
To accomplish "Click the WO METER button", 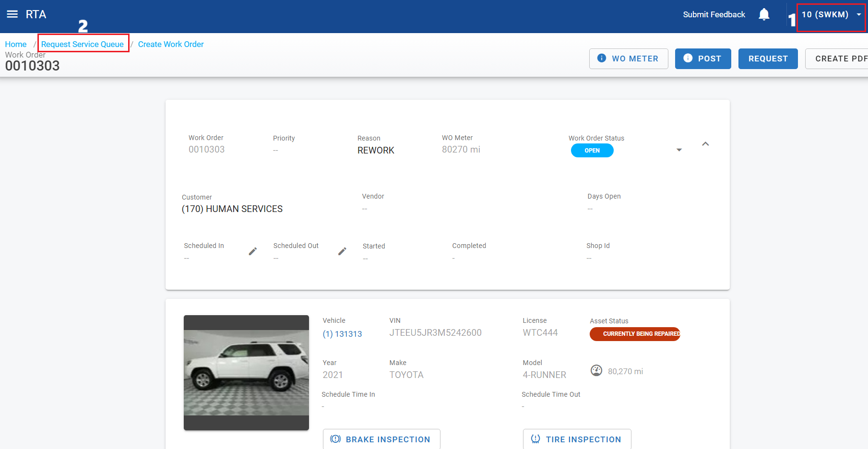I will pos(629,59).
